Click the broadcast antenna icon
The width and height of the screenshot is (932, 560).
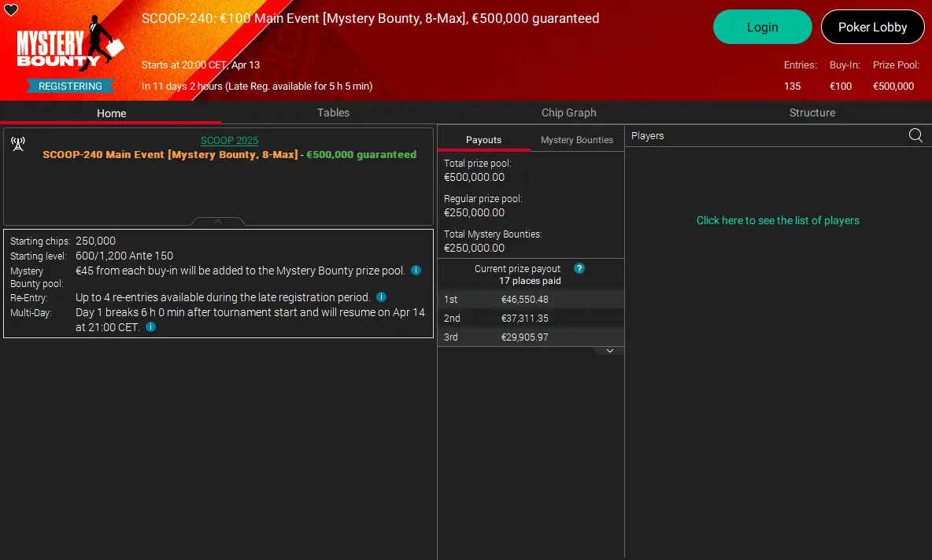pyautogui.click(x=18, y=144)
